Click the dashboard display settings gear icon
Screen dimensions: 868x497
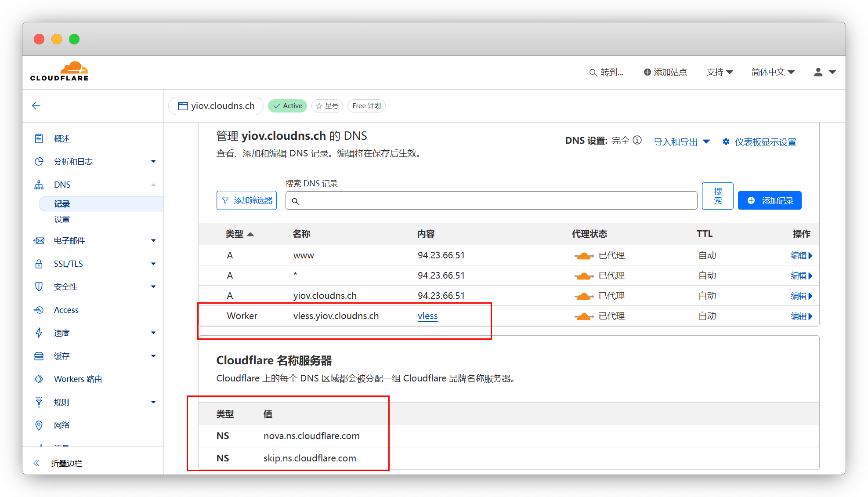[726, 141]
